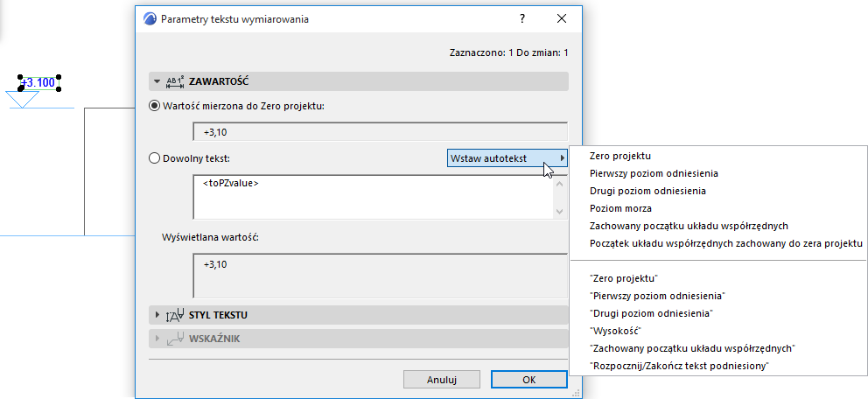Screen dimensions: 868x399
Task: Pick the quoted "Wysokość" menu item
Action: click(616, 331)
